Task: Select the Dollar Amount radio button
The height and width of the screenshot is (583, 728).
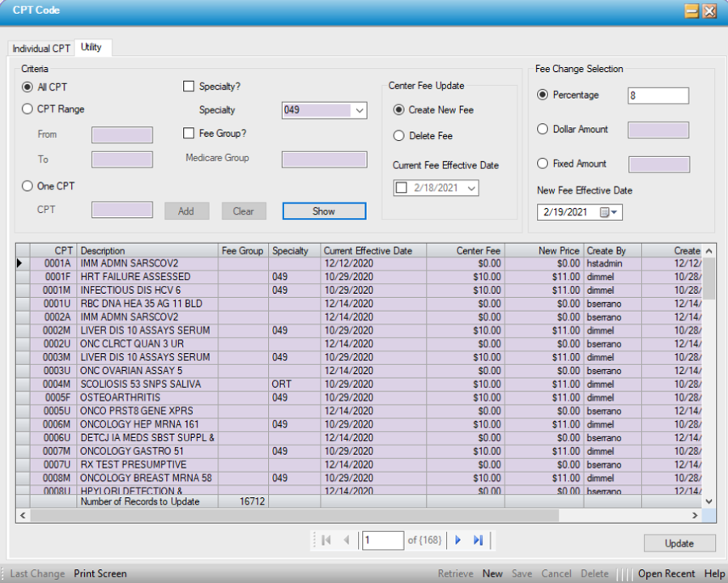Action: (x=543, y=130)
